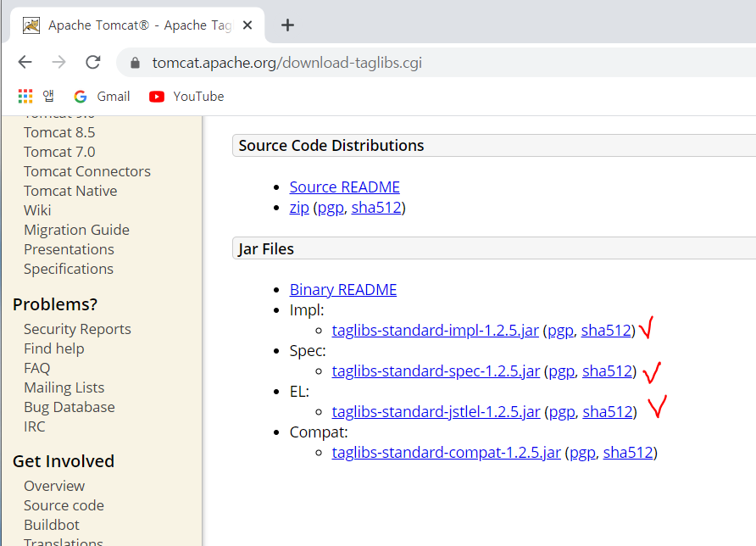Close the Apache Tomcat tab

tap(247, 25)
